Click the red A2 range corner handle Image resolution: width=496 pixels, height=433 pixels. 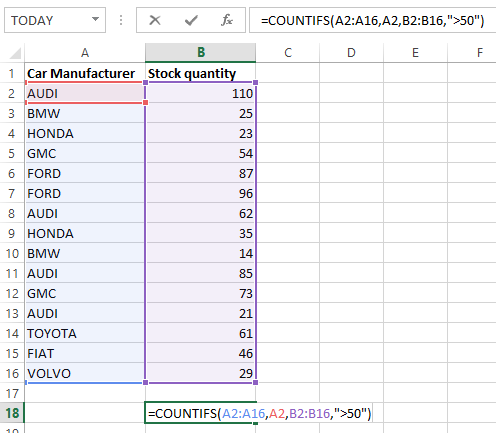point(145,103)
